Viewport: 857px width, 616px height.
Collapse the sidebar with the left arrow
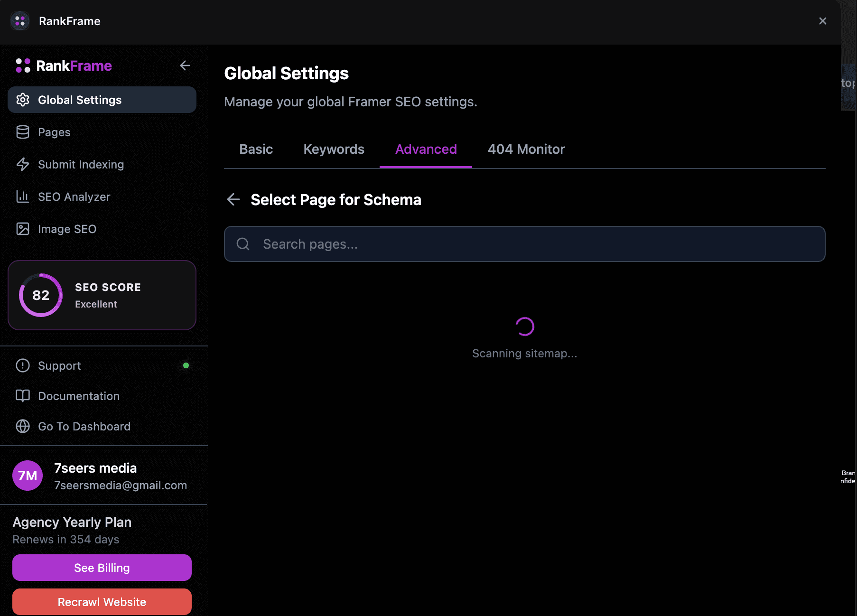(x=185, y=65)
